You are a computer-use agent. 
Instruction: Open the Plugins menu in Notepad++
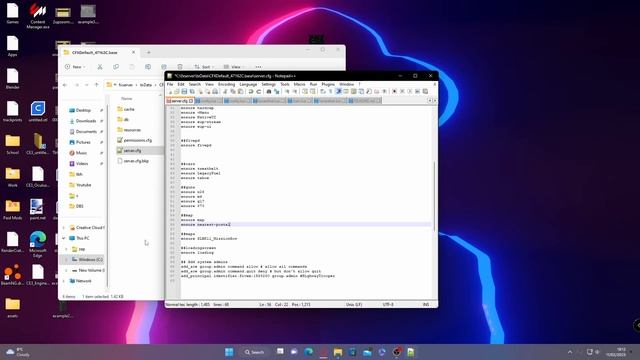tap(328, 84)
